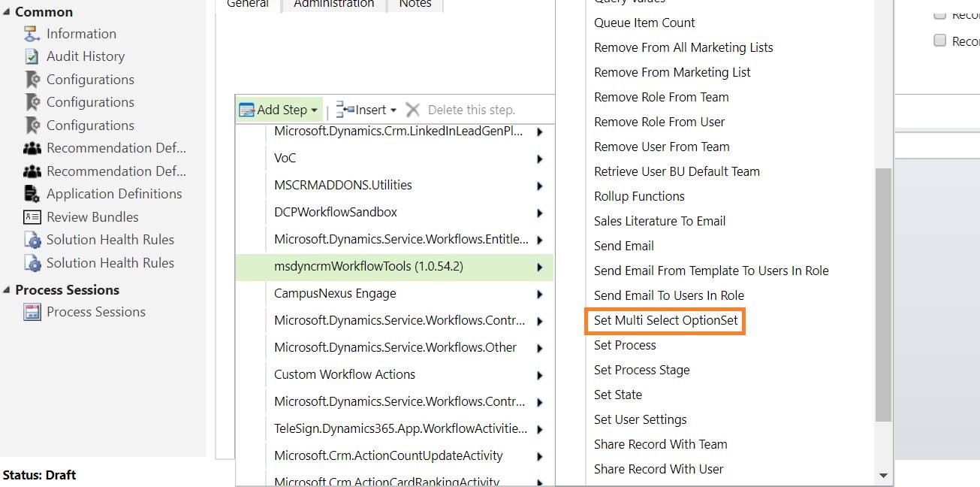This screenshot has width=980, height=487.
Task: Click the Add Step toolbar icon
Action: pyautogui.click(x=248, y=109)
